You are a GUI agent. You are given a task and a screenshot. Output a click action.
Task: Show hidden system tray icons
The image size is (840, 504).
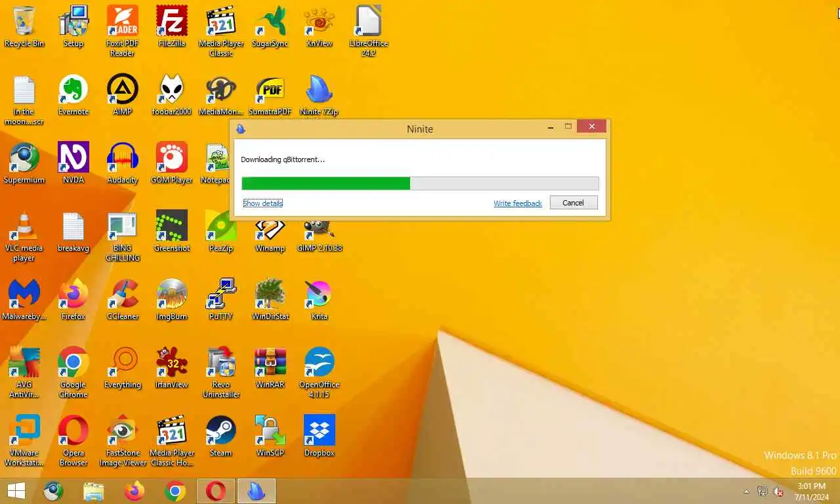click(x=746, y=492)
